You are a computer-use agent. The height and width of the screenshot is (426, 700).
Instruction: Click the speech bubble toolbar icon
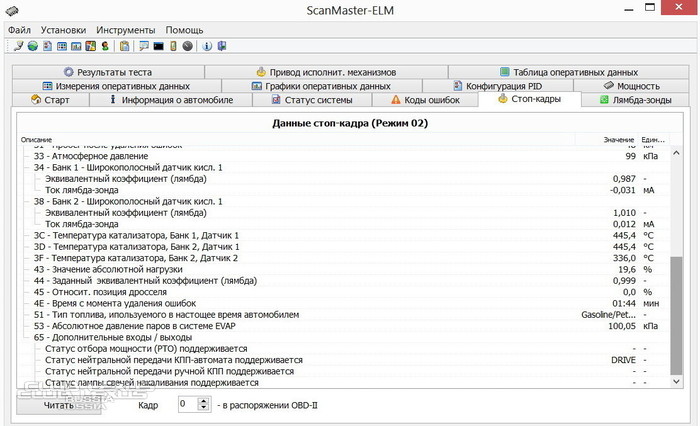point(143,46)
